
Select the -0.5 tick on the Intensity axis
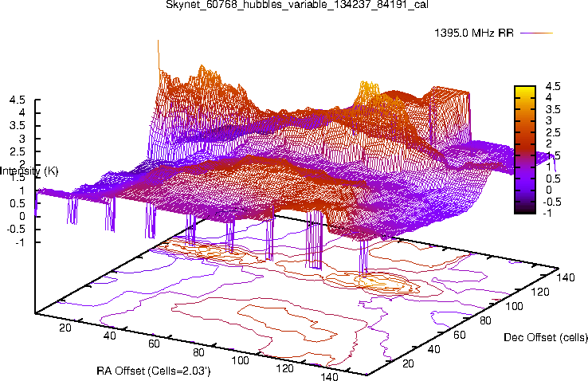pyautogui.click(x=16, y=229)
